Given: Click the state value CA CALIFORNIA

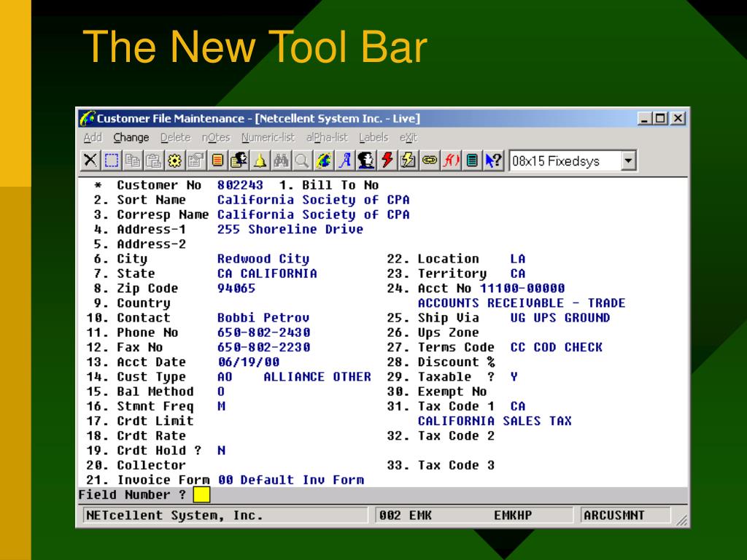Looking at the screenshot, I should pyautogui.click(x=267, y=273).
